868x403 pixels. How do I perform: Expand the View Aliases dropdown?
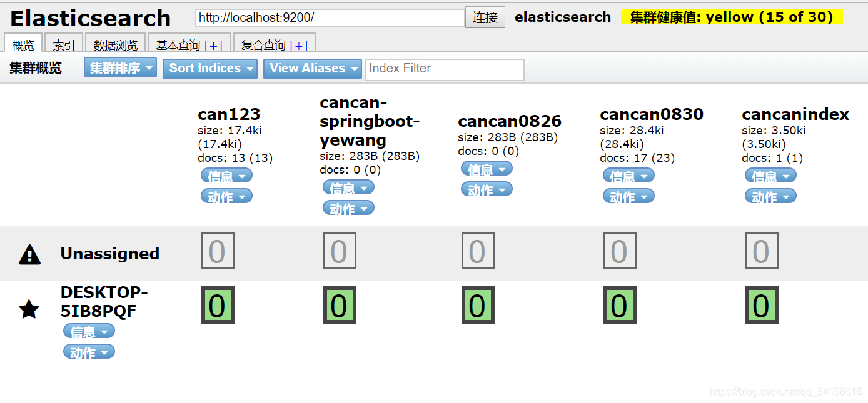pos(313,68)
